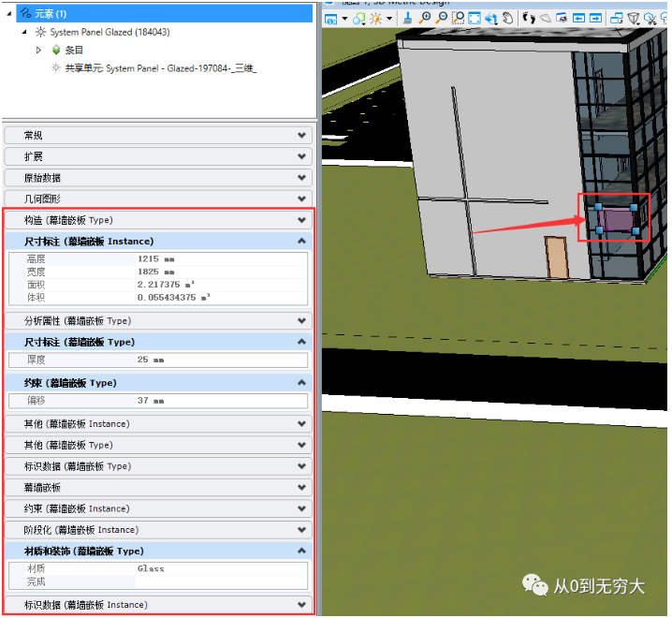Collapse 尺寸标注 (幕墙嵌板 Instance) section

point(158,241)
